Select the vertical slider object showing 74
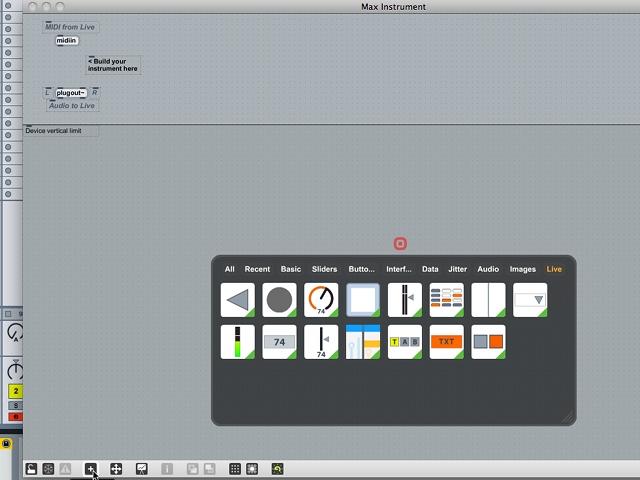Screen dimensions: 640x480 321,342
